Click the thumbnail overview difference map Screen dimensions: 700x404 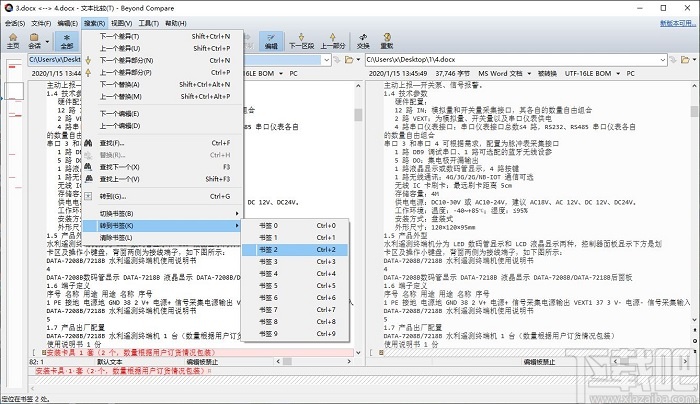click(15, 223)
